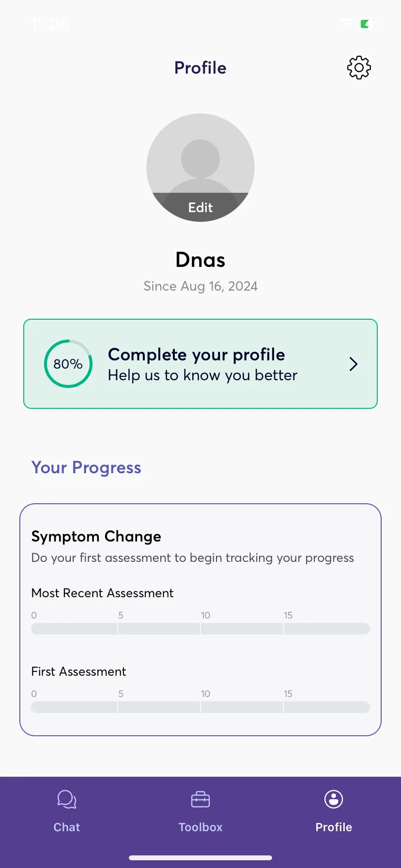
Task: Select the Profile tab label
Action: click(x=334, y=827)
